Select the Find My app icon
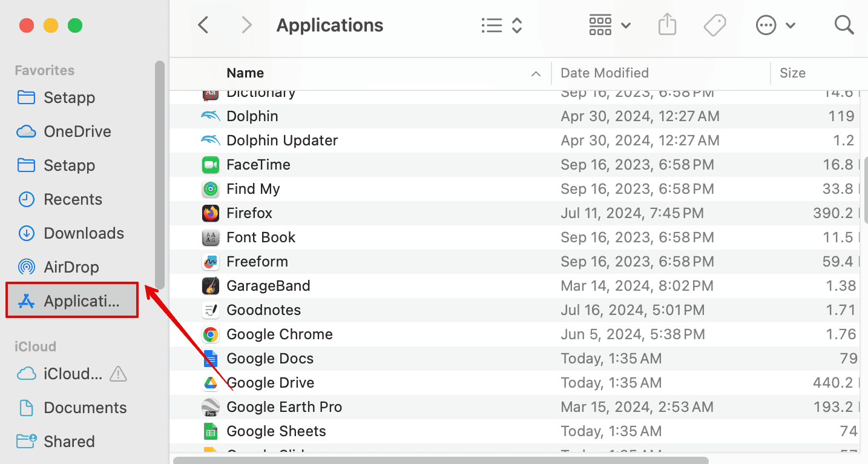This screenshot has height=464, width=868. pyautogui.click(x=210, y=189)
